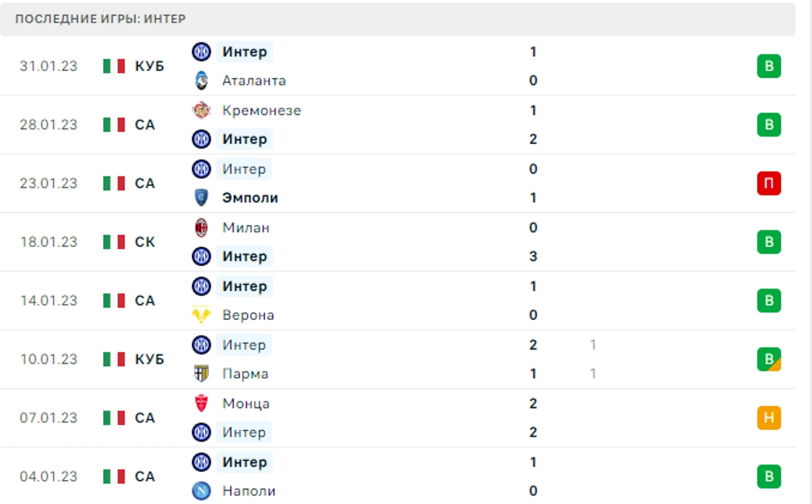Screen dimensions: 812x504
Task: Click the Parma team badge
Action: [201, 373]
